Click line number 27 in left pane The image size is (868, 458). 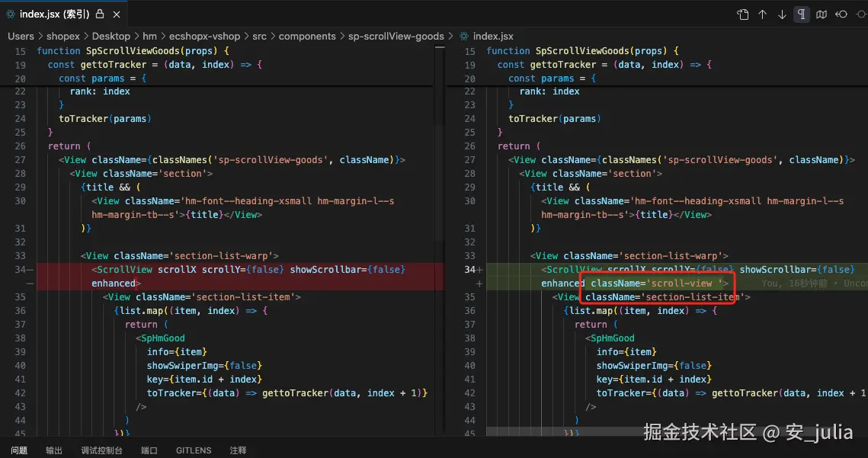click(20, 159)
